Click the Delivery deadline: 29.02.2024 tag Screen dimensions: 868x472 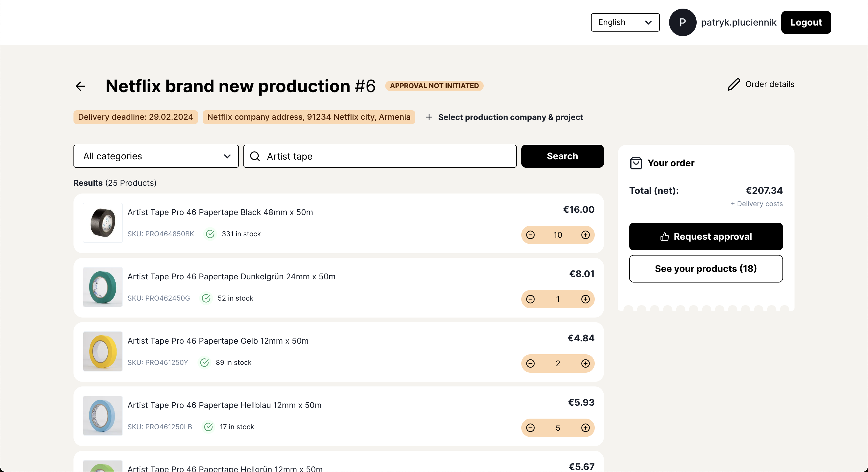point(135,117)
